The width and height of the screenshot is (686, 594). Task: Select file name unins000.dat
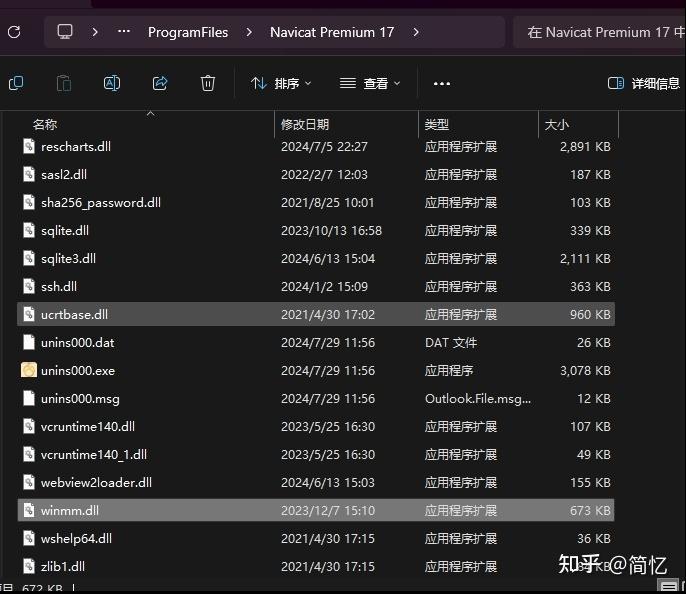[77, 342]
